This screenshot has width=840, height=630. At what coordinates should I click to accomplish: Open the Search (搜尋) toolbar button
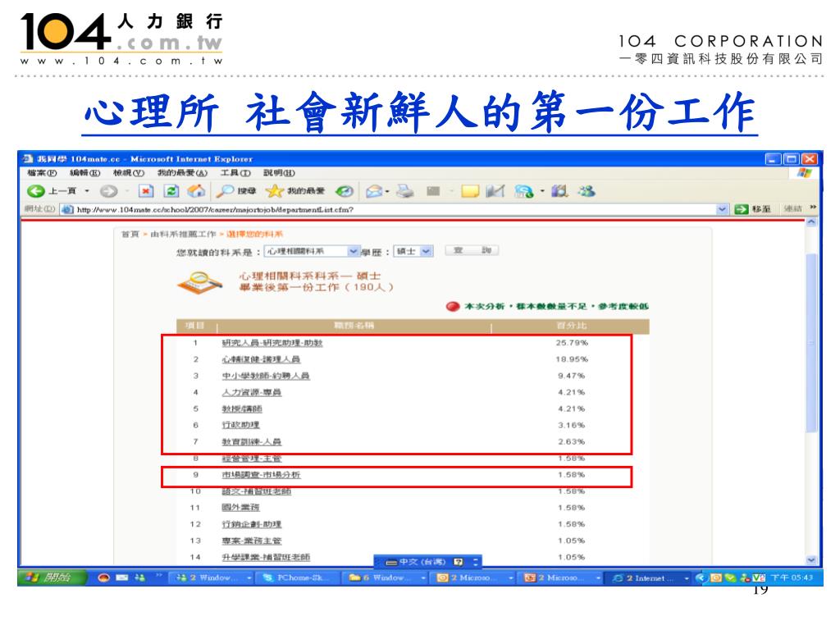[235, 190]
